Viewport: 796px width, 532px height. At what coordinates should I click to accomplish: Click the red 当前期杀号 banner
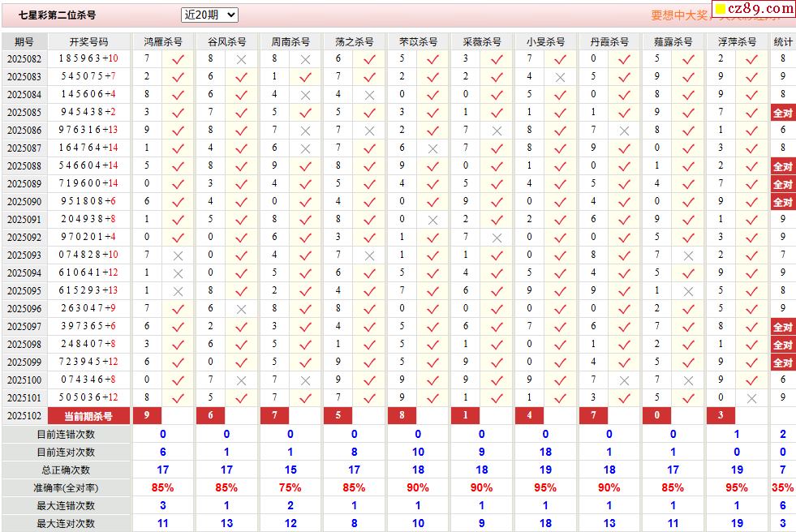tap(88, 416)
